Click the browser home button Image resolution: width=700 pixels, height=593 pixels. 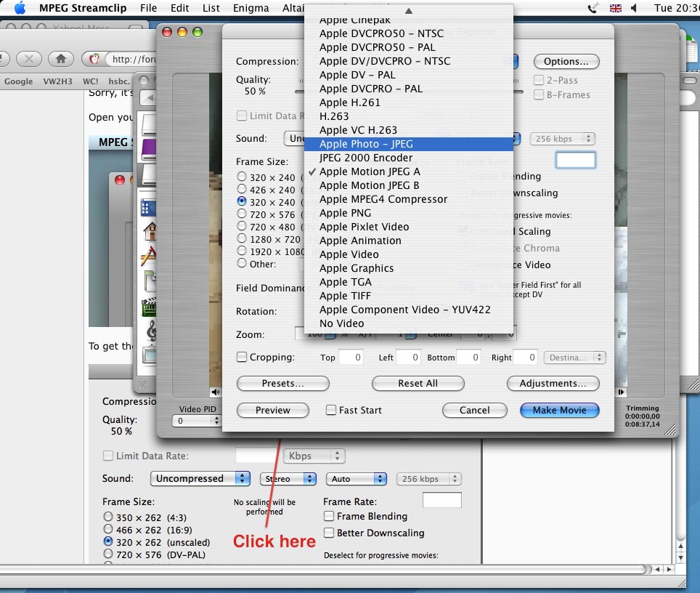61,59
